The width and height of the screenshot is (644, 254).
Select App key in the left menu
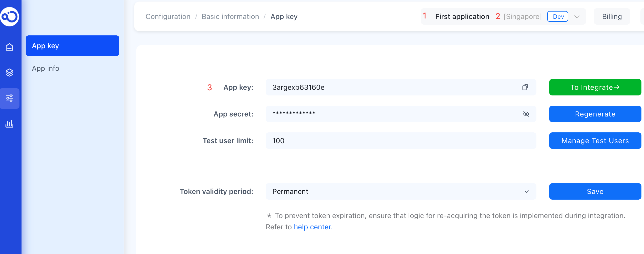coord(72,46)
